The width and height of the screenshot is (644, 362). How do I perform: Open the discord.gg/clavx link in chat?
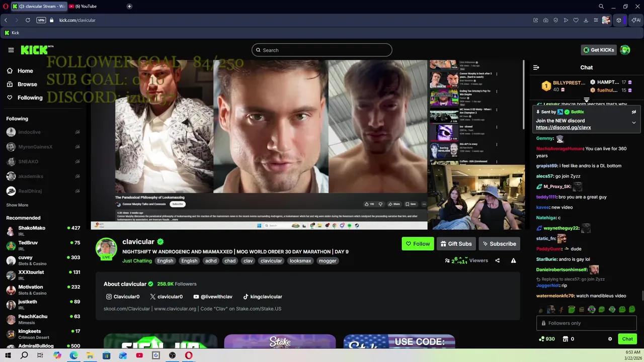tap(563, 128)
